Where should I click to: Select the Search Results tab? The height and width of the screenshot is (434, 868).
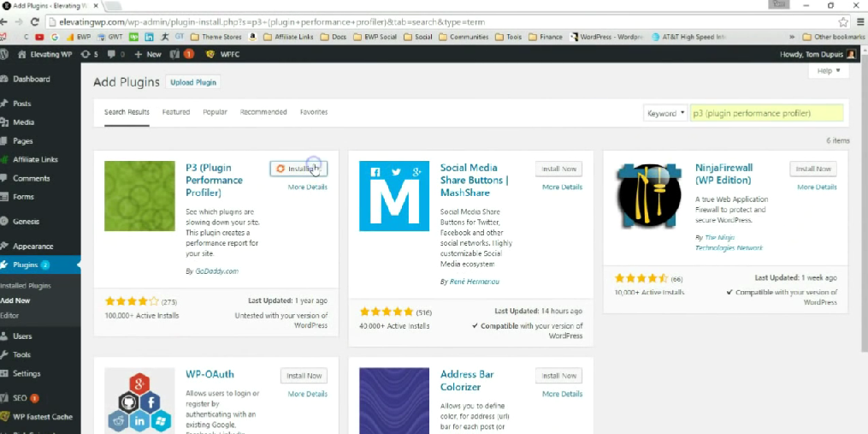pyautogui.click(x=127, y=112)
